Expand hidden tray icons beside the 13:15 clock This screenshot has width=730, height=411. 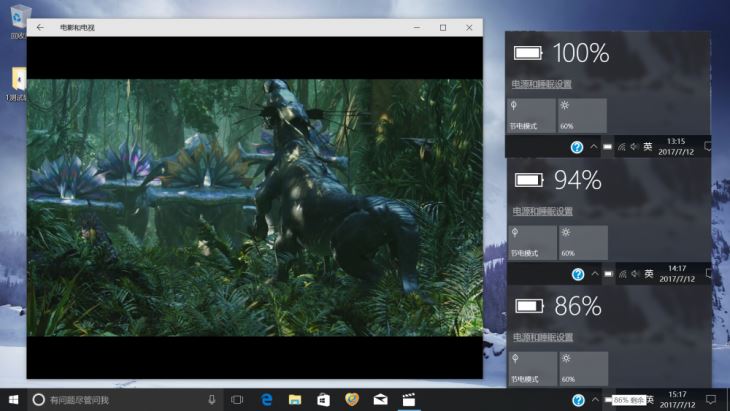(x=594, y=147)
